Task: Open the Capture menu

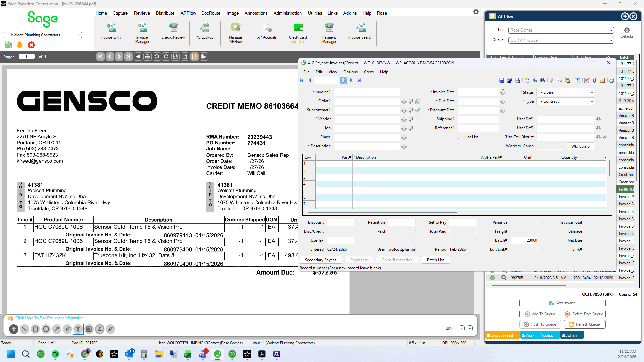Action: tap(120, 13)
